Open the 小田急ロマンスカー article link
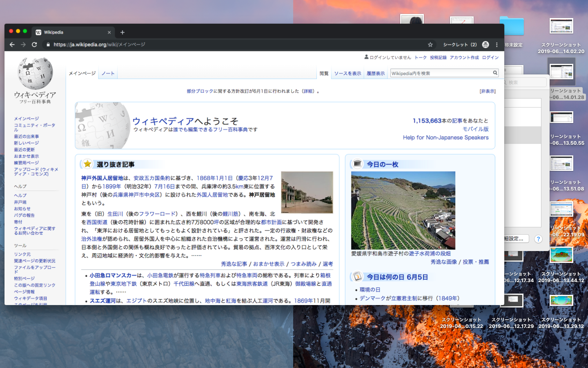The width and height of the screenshot is (588, 368). coord(113,275)
